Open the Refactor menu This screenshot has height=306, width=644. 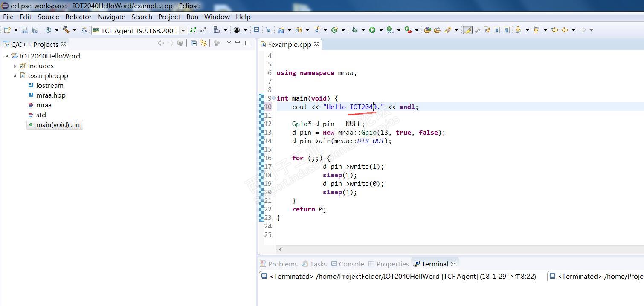tap(78, 17)
